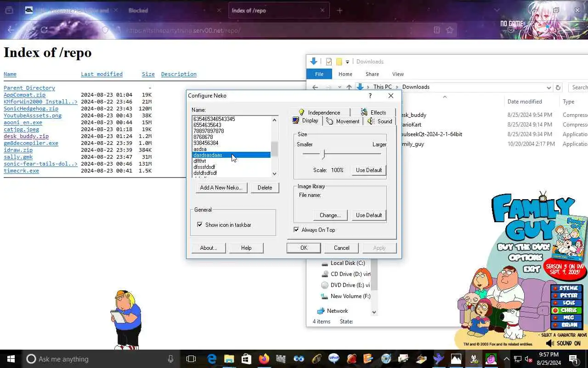Open the View ribbon tab in Explorer
Image resolution: width=588 pixels, height=368 pixels.
(x=398, y=74)
